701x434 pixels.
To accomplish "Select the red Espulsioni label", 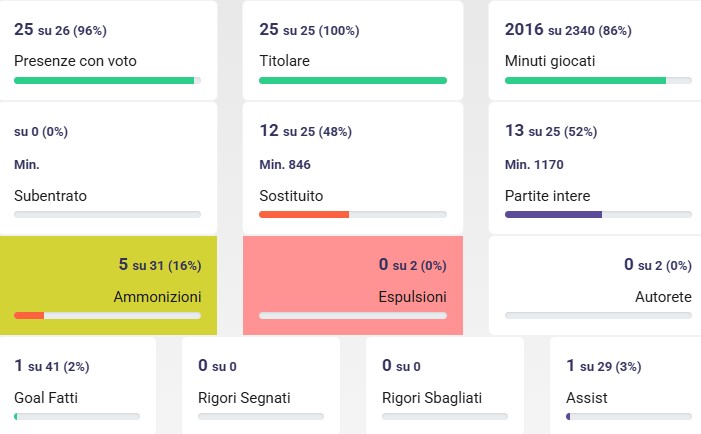I will point(412,296).
